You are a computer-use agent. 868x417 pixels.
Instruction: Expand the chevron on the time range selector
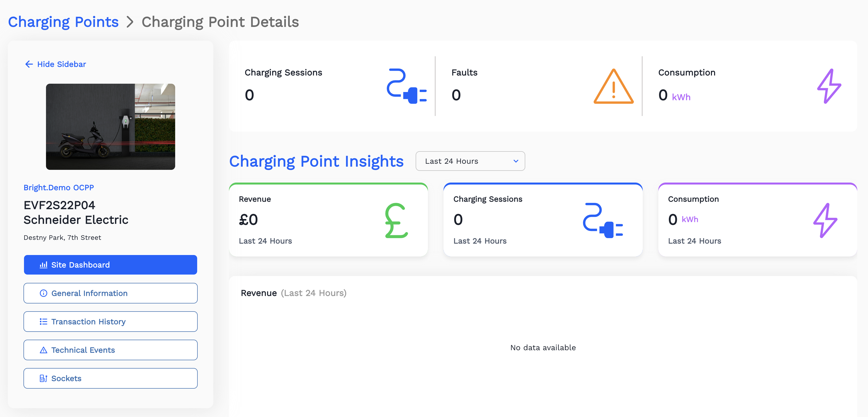point(515,161)
